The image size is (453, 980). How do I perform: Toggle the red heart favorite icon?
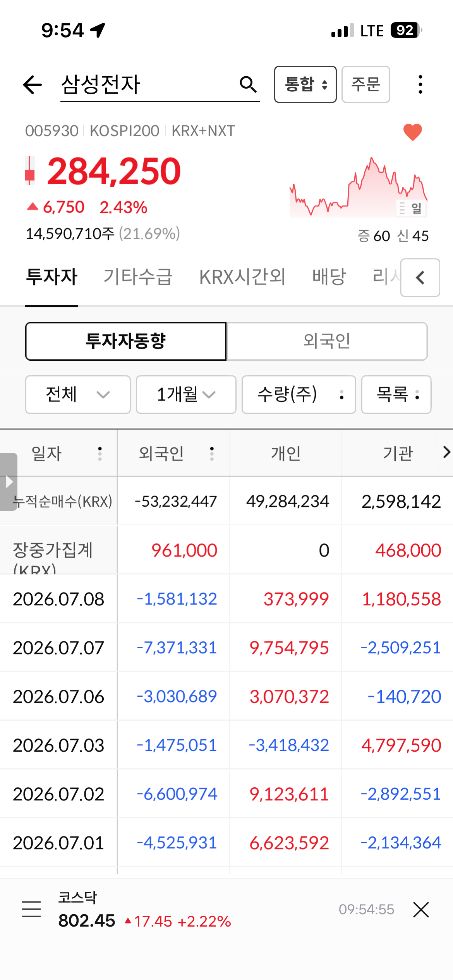[x=413, y=132]
